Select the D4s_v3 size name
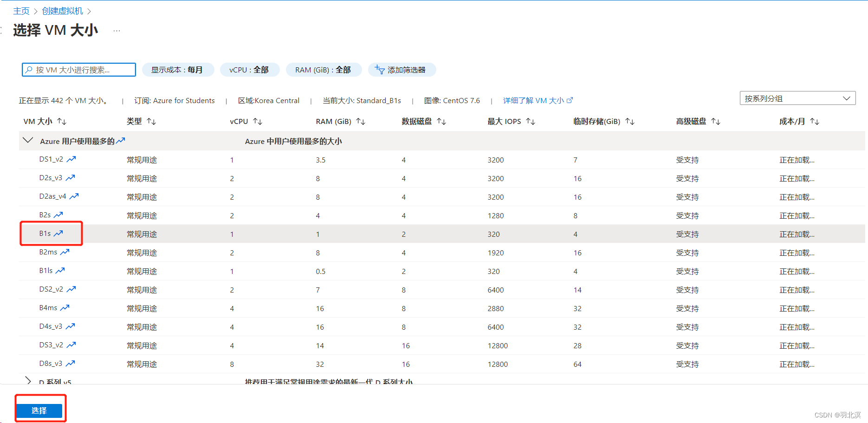868x423 pixels. click(x=51, y=326)
